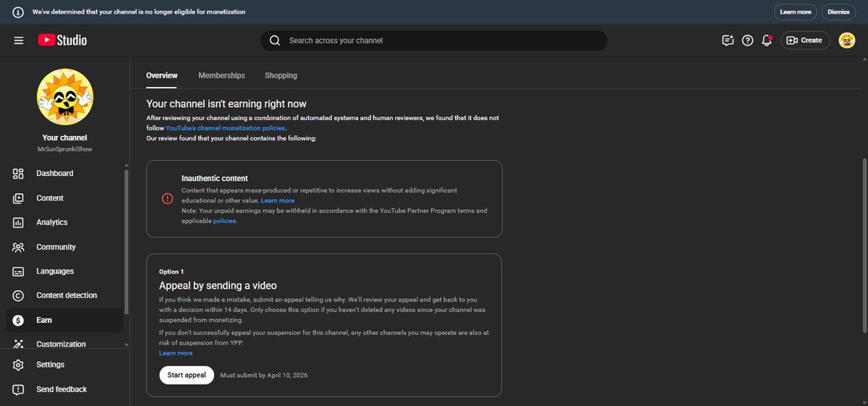Click the Start appeal button

click(187, 375)
